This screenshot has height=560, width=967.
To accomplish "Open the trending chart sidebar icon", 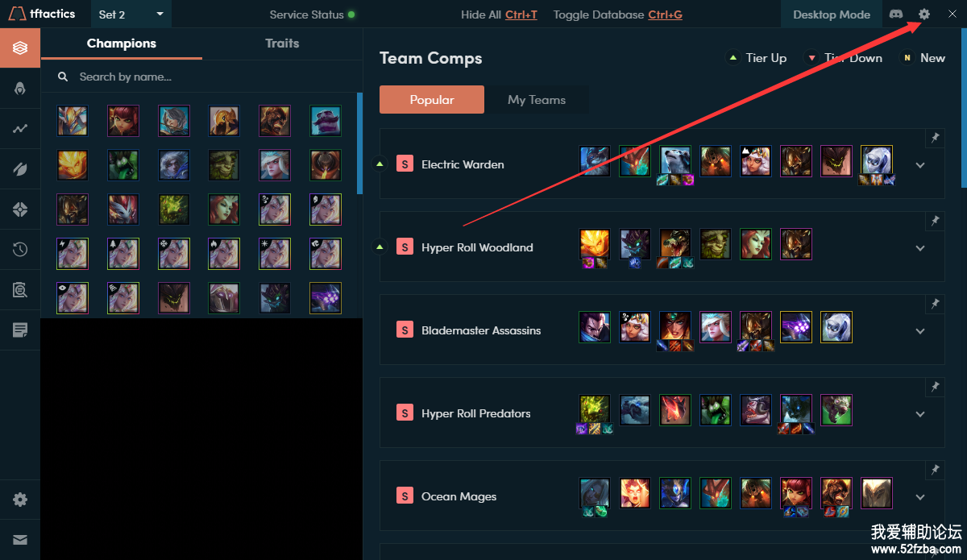I will (20, 129).
